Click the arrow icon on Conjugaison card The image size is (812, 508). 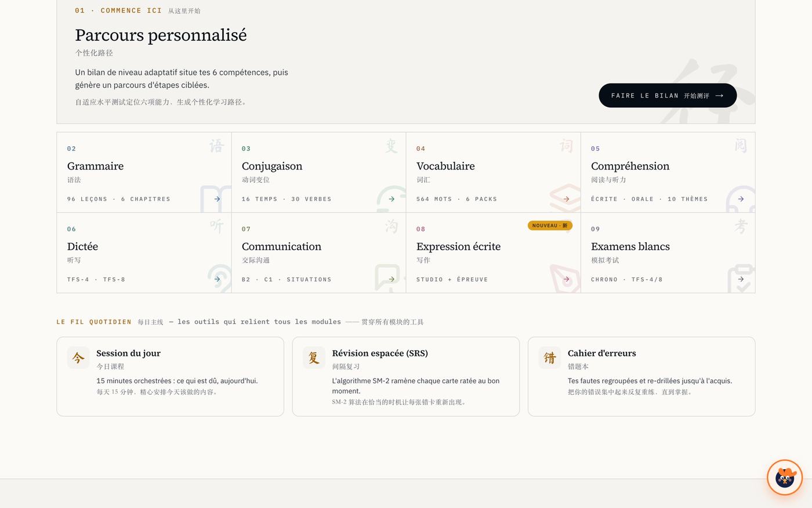[x=391, y=199]
